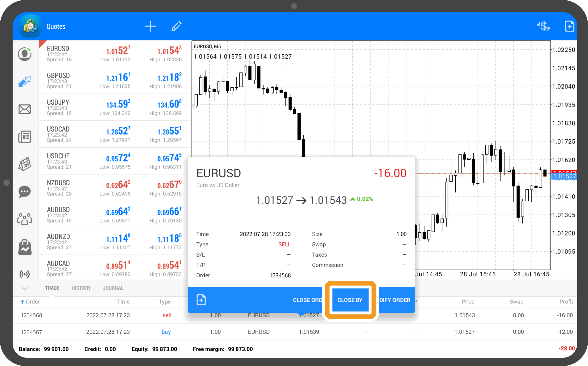
Task: Switch to the History tab
Action: (81, 288)
